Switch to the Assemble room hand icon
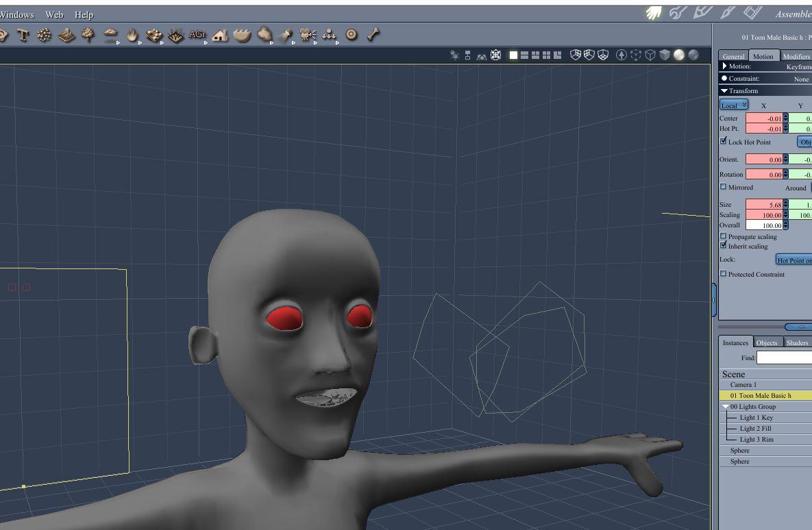Screen dimensions: 812x530 click(654, 12)
